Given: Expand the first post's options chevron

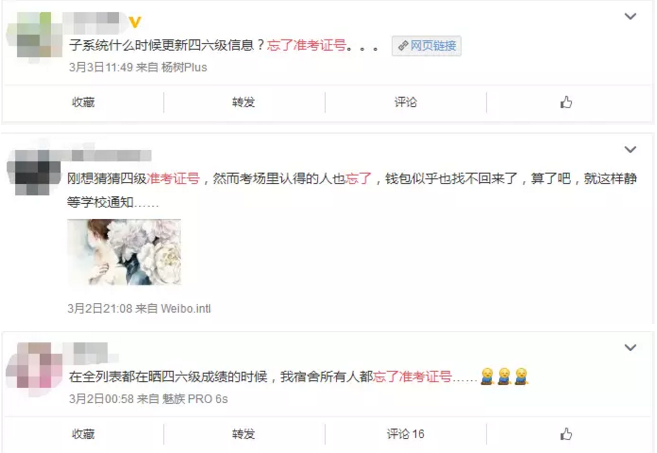Looking at the screenshot, I should (630, 16).
